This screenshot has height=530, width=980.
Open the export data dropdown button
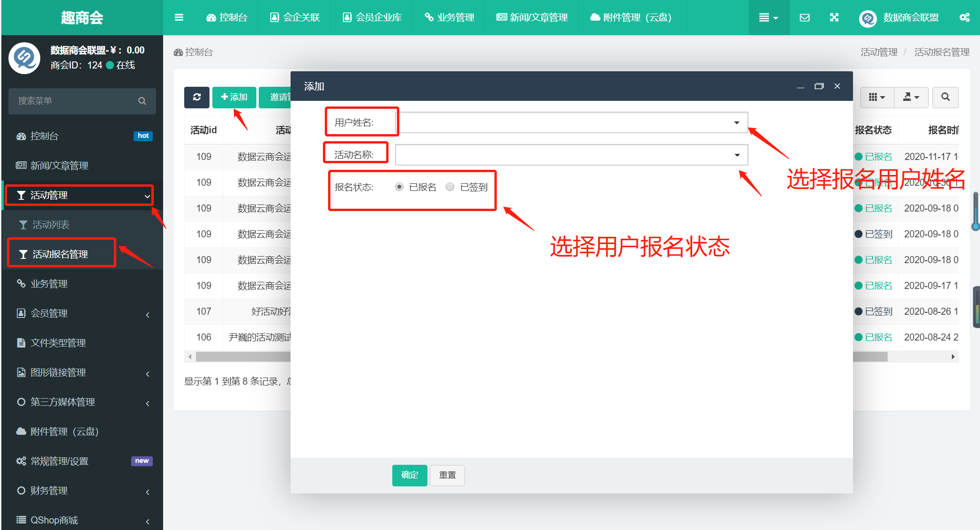[x=911, y=97]
